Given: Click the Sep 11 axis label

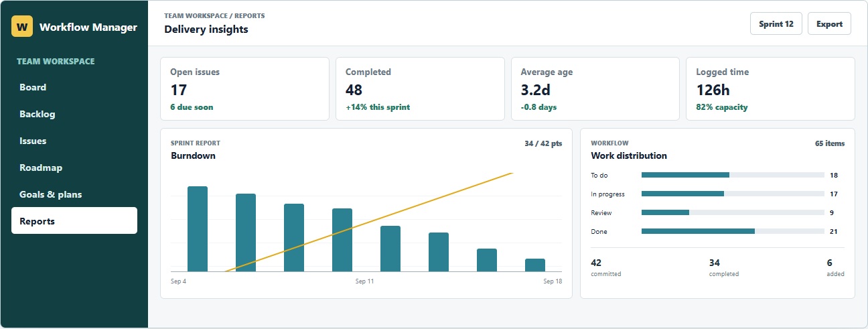Looking at the screenshot, I should pos(364,281).
